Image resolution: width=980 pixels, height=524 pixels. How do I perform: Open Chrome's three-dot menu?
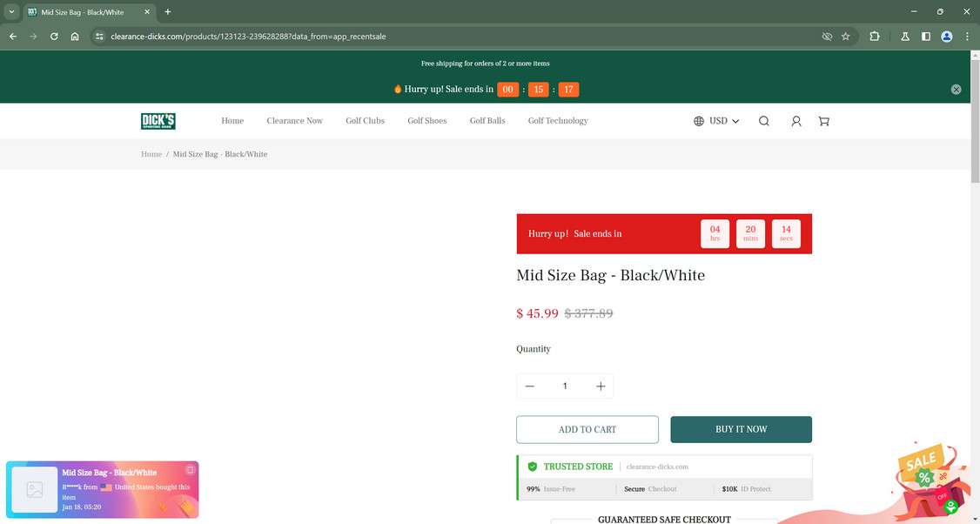[x=967, y=37]
